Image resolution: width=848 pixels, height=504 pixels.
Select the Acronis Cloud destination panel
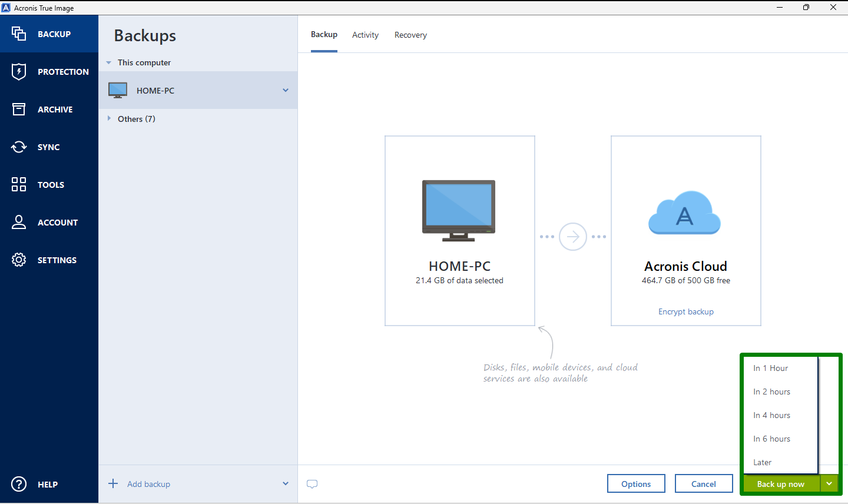coord(685,230)
